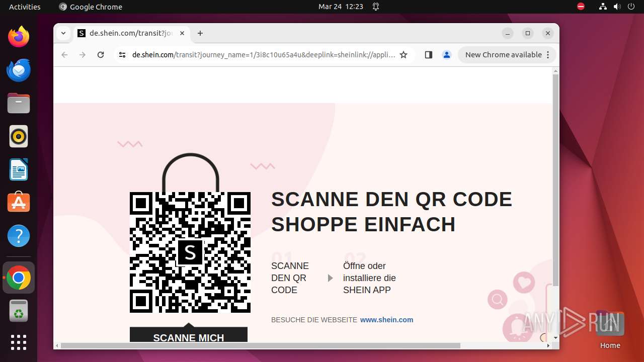This screenshot has width=644, height=362.
Task: Open Ubuntu Software store icon
Action: click(19, 203)
